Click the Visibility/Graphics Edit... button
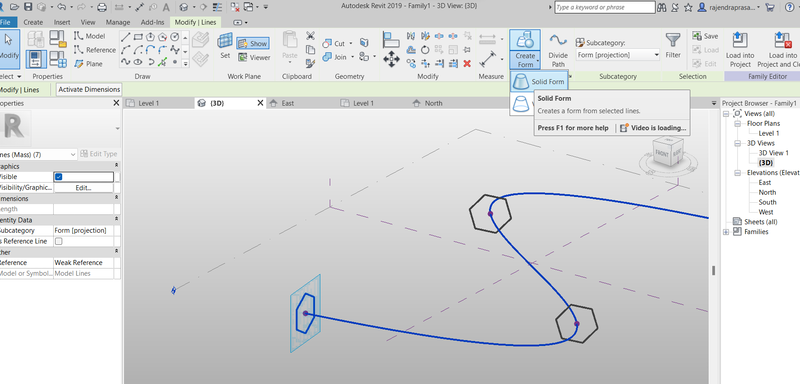The image size is (800, 384). (x=83, y=188)
